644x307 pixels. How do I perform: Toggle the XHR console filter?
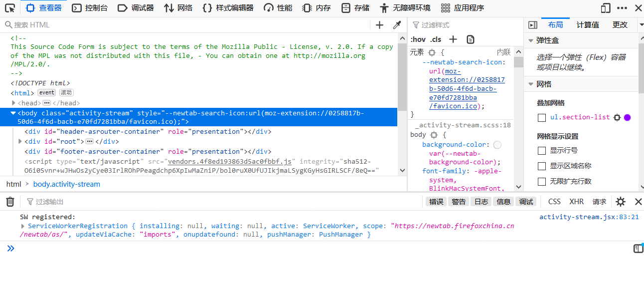tap(576, 202)
